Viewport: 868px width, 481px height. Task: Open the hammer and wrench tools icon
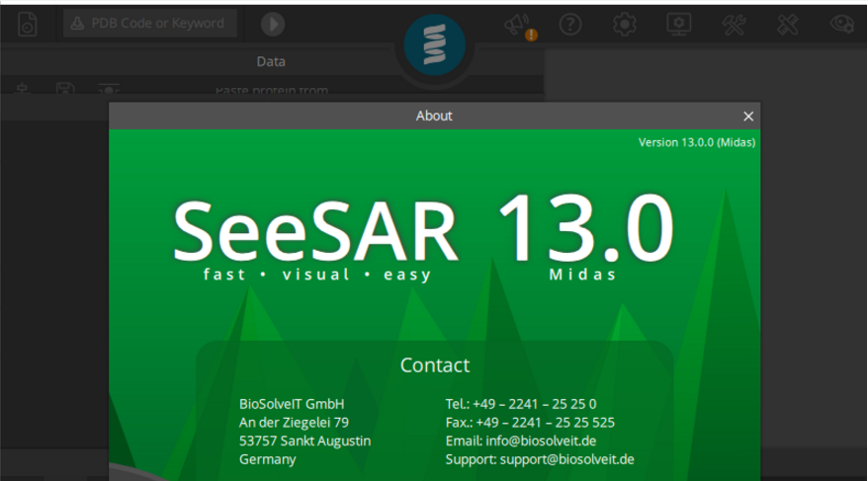point(734,25)
